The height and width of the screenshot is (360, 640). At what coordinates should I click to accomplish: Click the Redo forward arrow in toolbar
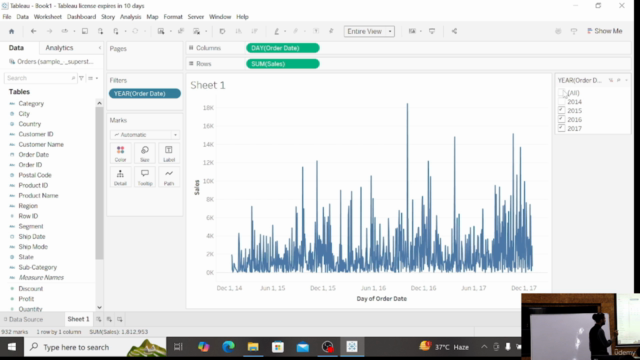point(49,31)
